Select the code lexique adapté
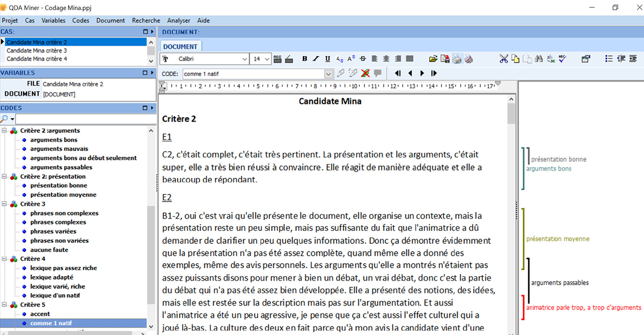 (53, 277)
